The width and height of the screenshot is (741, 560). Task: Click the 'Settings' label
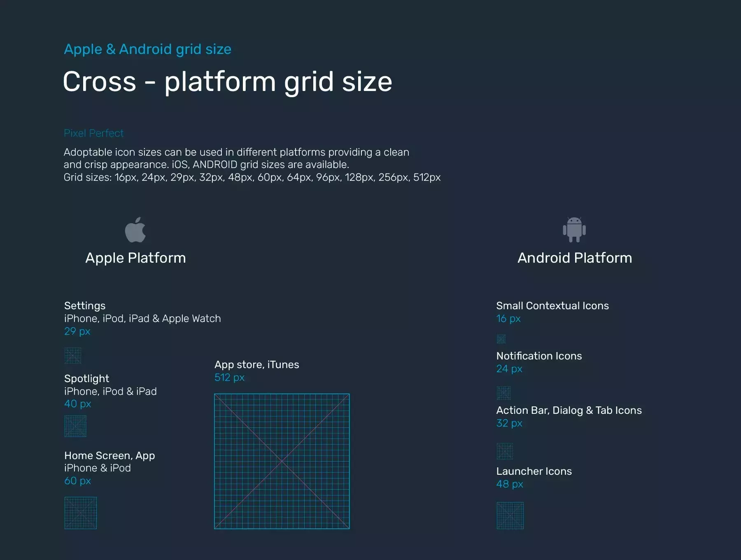tap(85, 306)
